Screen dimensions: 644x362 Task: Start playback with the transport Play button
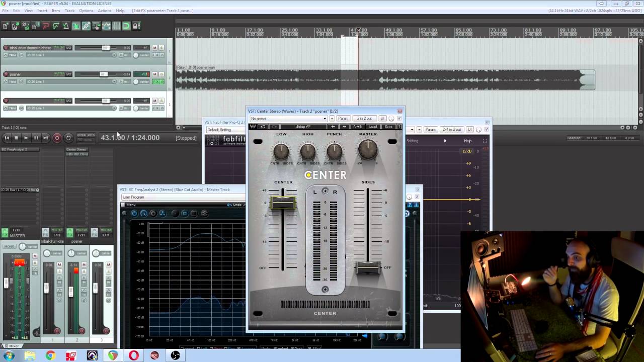[x=26, y=138]
